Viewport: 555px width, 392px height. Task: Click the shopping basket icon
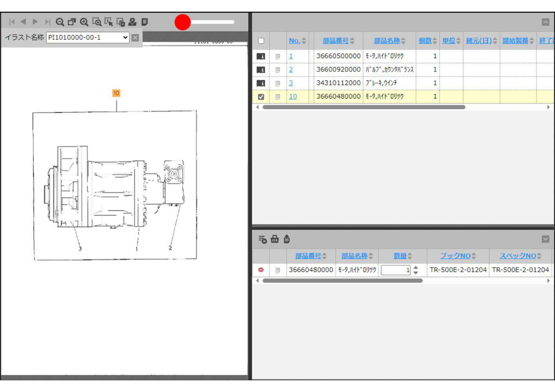(274, 239)
